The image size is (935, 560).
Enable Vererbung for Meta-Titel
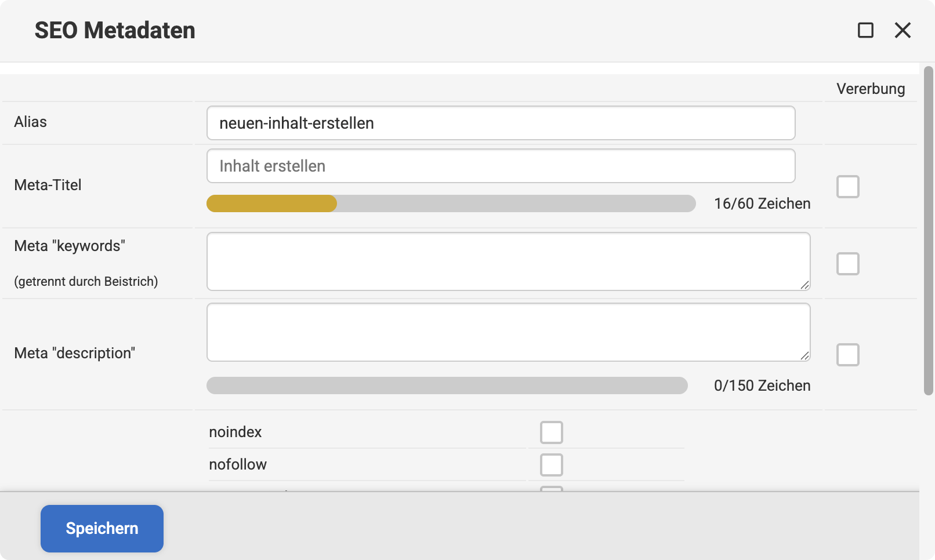847,187
